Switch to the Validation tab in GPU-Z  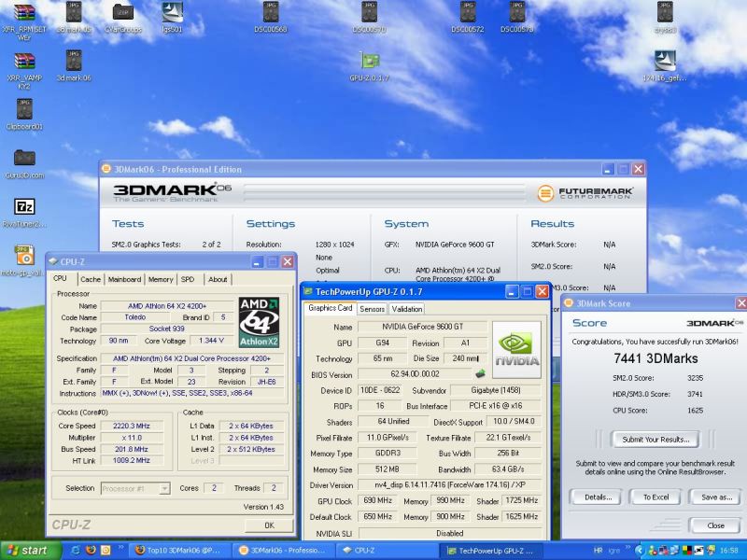click(x=406, y=309)
